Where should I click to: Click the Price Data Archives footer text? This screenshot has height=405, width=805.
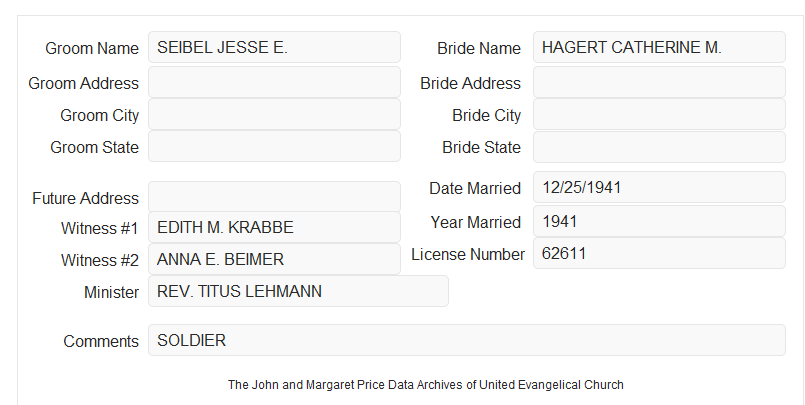click(x=426, y=385)
